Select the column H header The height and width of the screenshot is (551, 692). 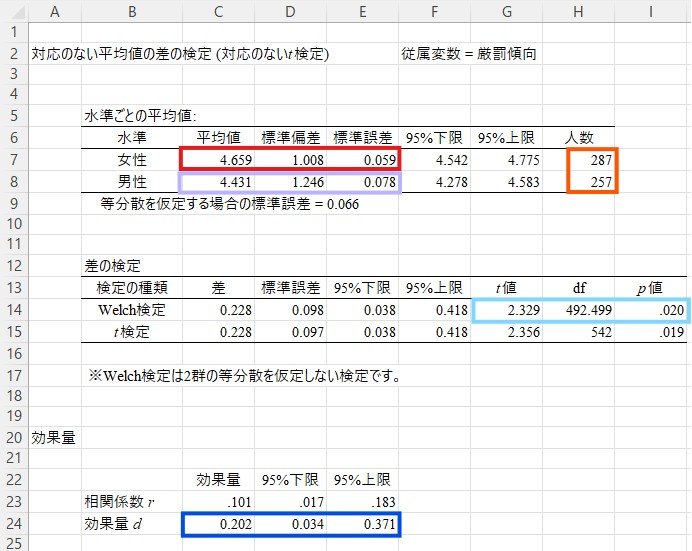tap(579, 11)
